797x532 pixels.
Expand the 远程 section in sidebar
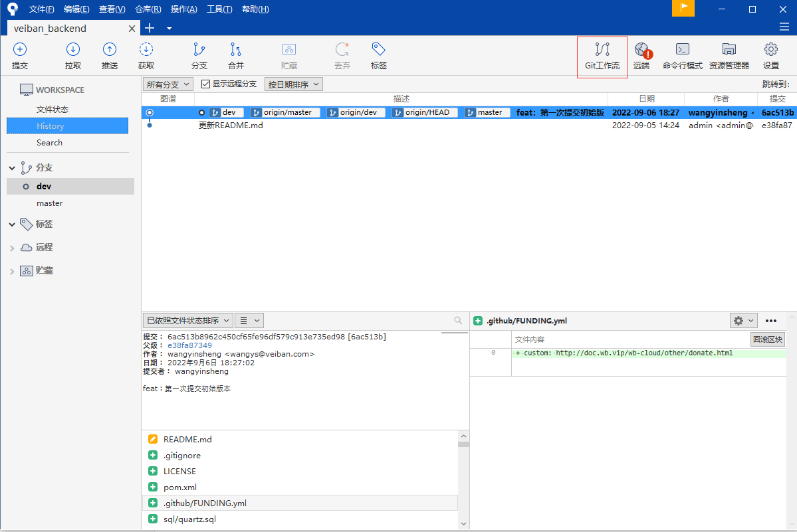tap(12, 248)
